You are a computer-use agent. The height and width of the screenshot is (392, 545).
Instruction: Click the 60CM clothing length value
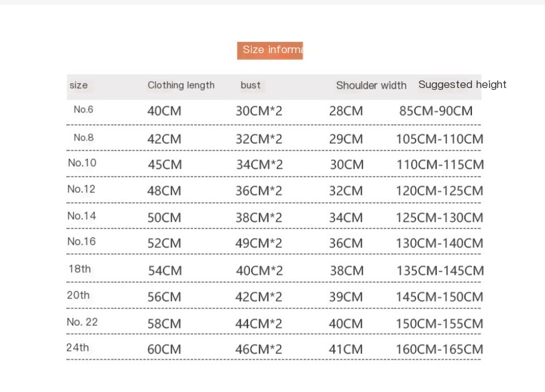(x=164, y=350)
